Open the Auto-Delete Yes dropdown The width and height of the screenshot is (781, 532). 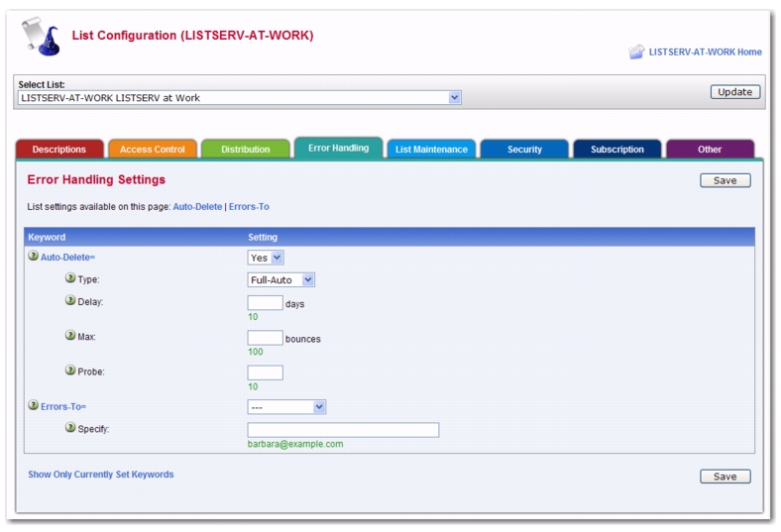(266, 258)
